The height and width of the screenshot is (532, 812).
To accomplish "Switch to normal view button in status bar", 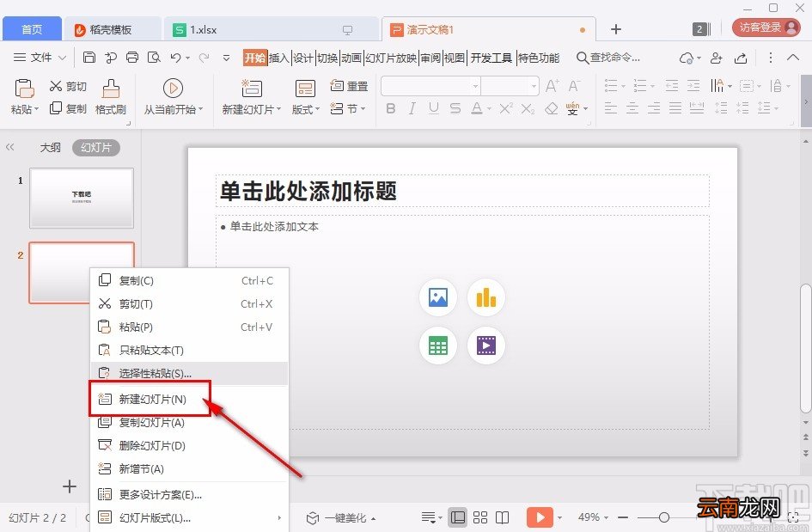I will [458, 517].
